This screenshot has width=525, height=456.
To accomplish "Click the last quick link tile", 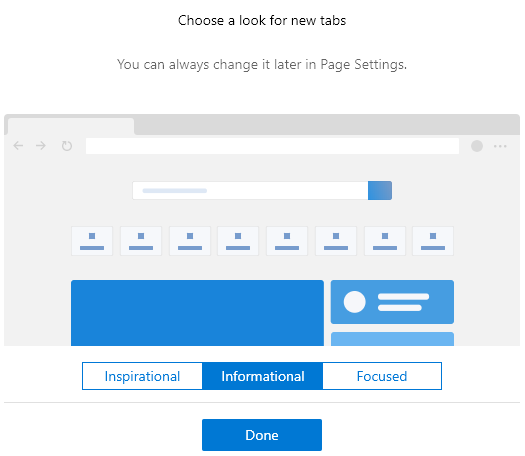I will [433, 241].
